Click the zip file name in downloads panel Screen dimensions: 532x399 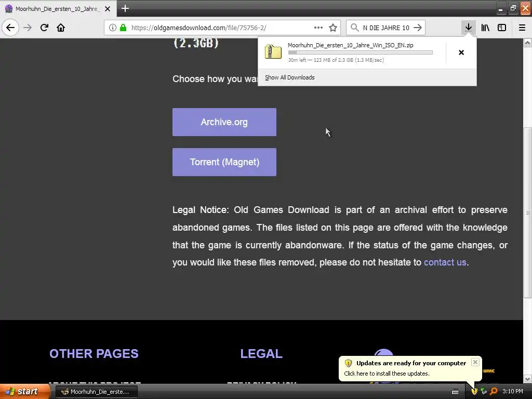[351, 45]
